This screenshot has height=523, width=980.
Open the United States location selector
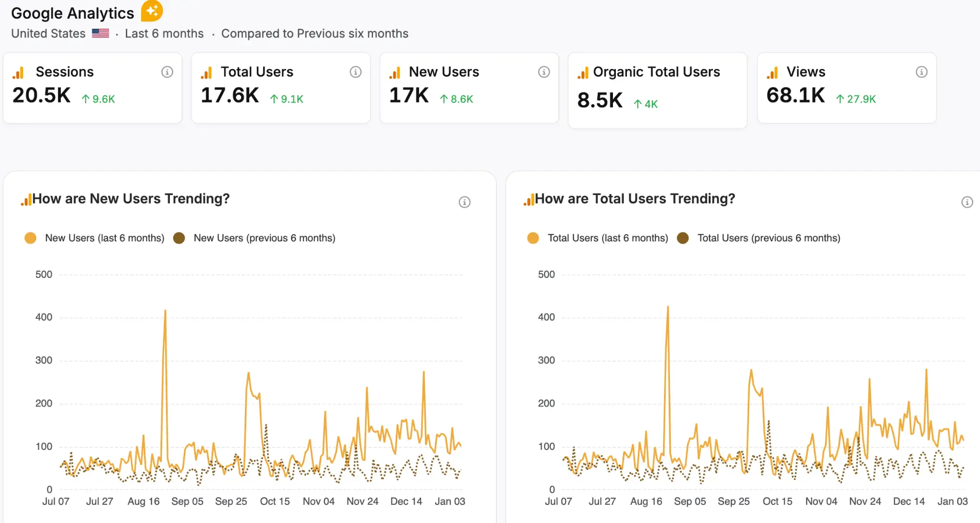click(x=47, y=33)
